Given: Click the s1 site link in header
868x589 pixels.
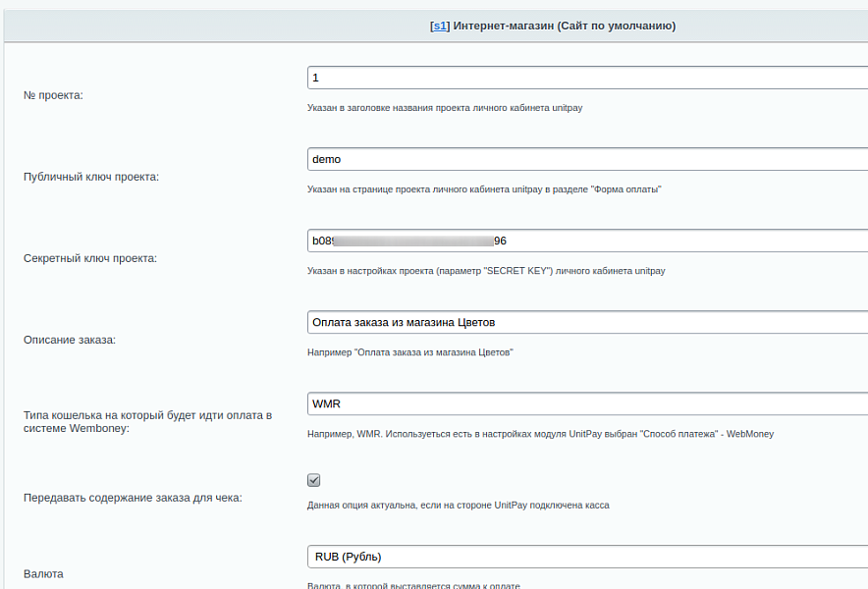Looking at the screenshot, I should click(440, 26).
